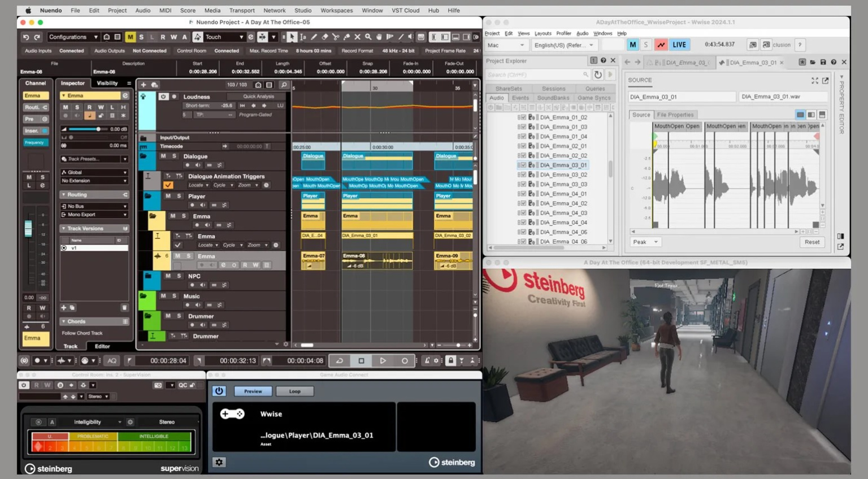Adjust the Emma track volume slider in Inspector

(98, 129)
